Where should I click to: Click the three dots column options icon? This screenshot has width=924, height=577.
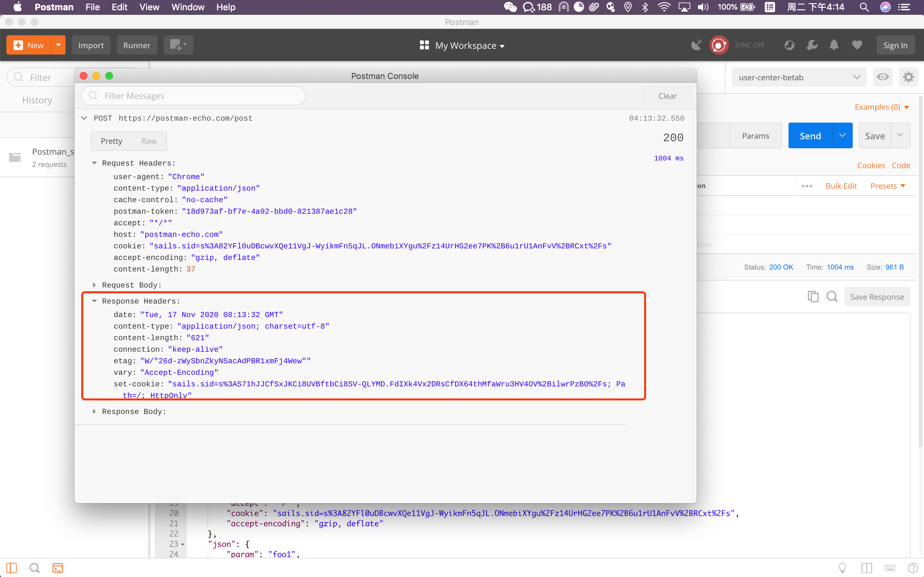click(x=807, y=186)
